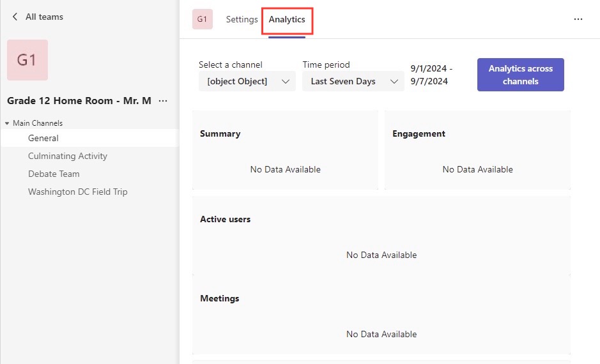Screen dimensions: 600x364
Task: Switch to the Settings tab
Action: pos(242,19)
